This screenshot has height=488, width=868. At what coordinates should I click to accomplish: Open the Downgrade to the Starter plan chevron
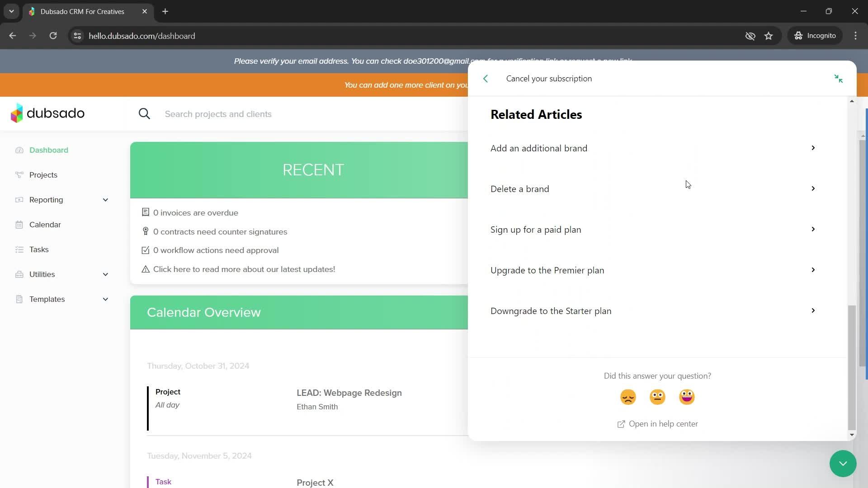coord(813,310)
